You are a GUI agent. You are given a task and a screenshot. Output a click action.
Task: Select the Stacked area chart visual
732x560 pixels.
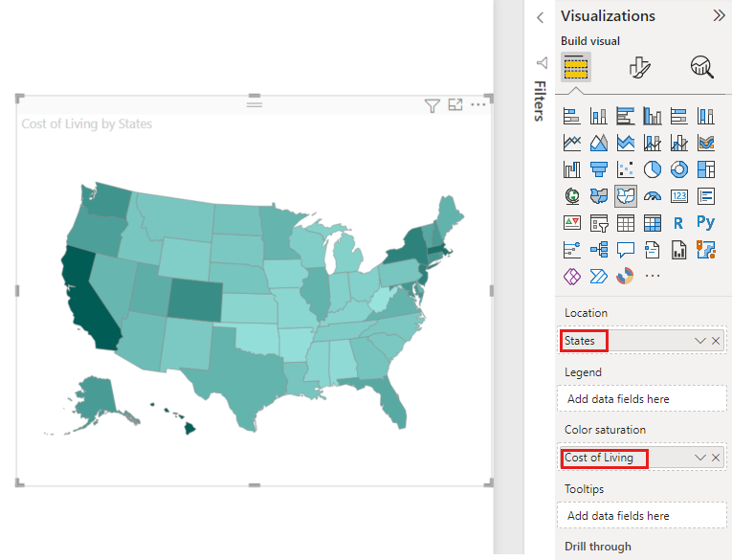626,143
